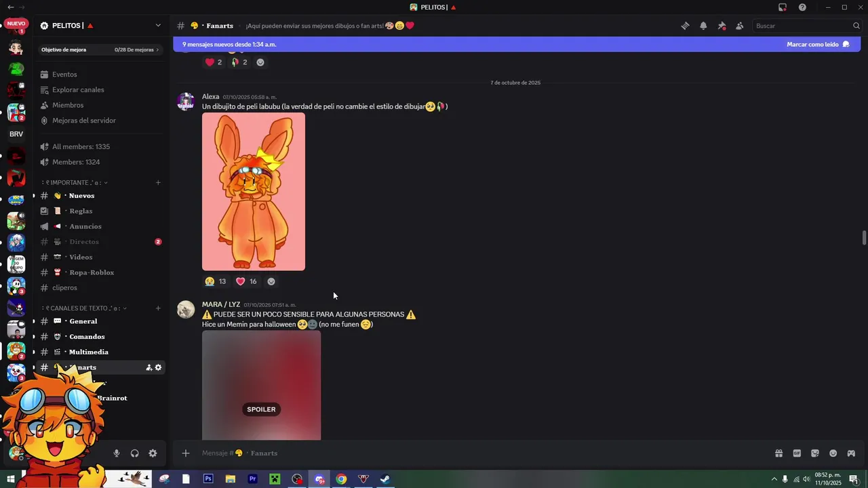
Task: Open Premiere Pro from the taskbar
Action: (252, 479)
